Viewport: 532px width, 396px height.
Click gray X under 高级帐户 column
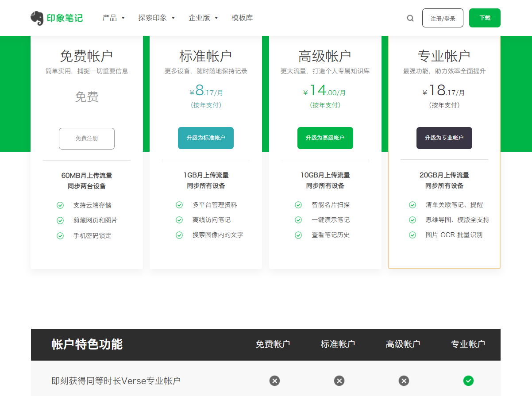(x=404, y=381)
